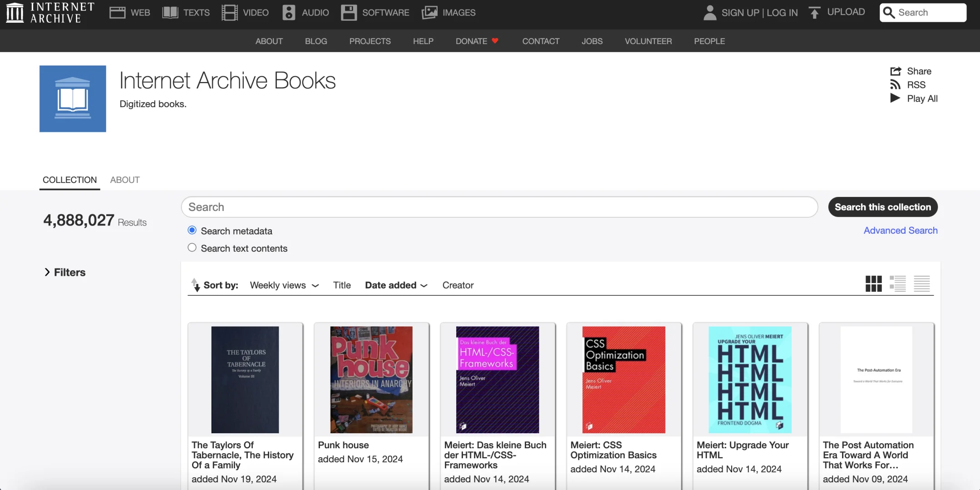Switch to the Collection tab
The image size is (980, 490).
coord(69,180)
